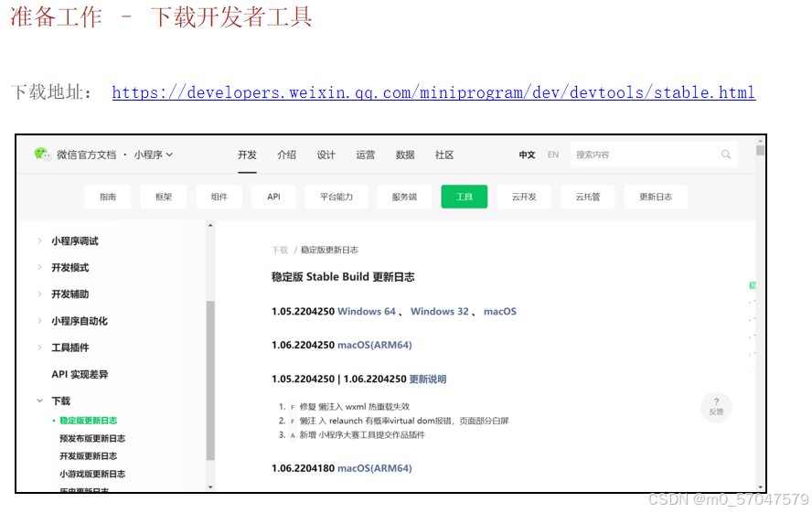Image resolution: width=812 pixels, height=513 pixels.
Task: Select the green 工具 sub-navigation button
Action: coord(464,197)
